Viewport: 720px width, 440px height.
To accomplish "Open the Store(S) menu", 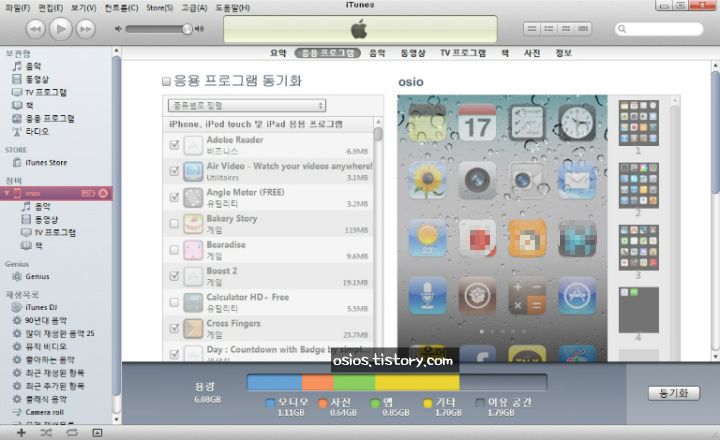I will click(x=160, y=8).
